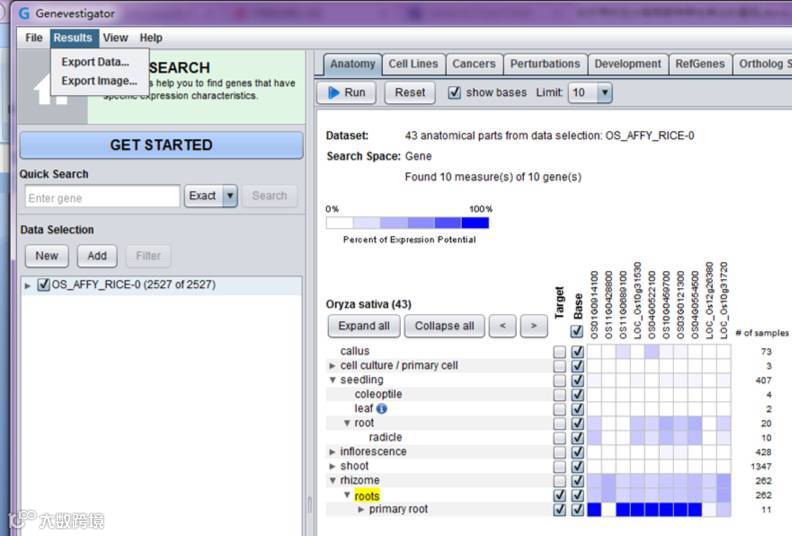Image resolution: width=792 pixels, height=536 pixels.
Task: Collapse the rhizome node
Action: pos(332,480)
